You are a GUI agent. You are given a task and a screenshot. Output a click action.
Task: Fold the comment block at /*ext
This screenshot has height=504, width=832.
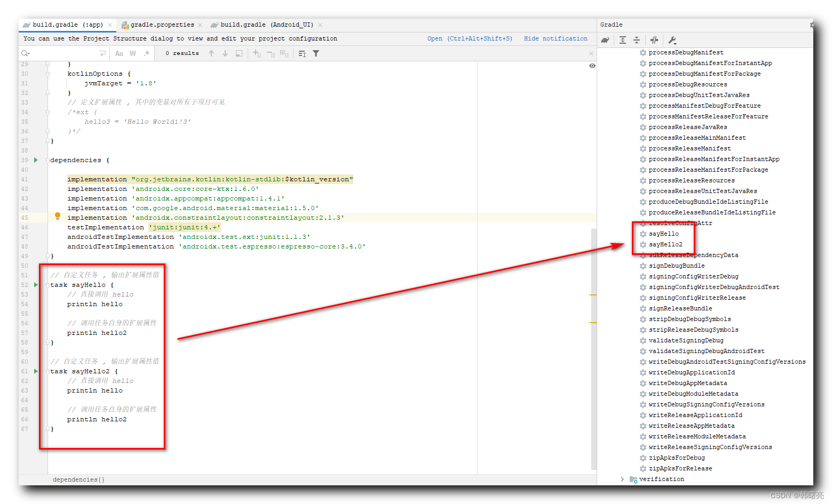pyautogui.click(x=47, y=112)
